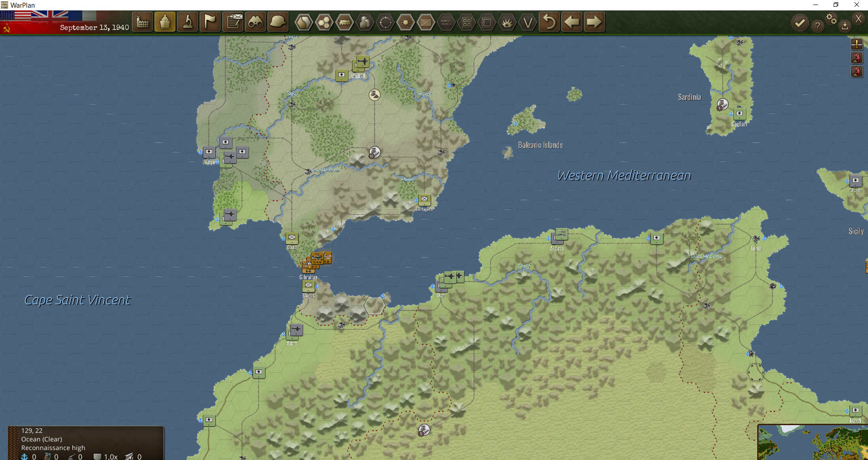Save game with the download-tray icon
Image resolution: width=868 pixels, height=460 pixels.
tap(845, 26)
